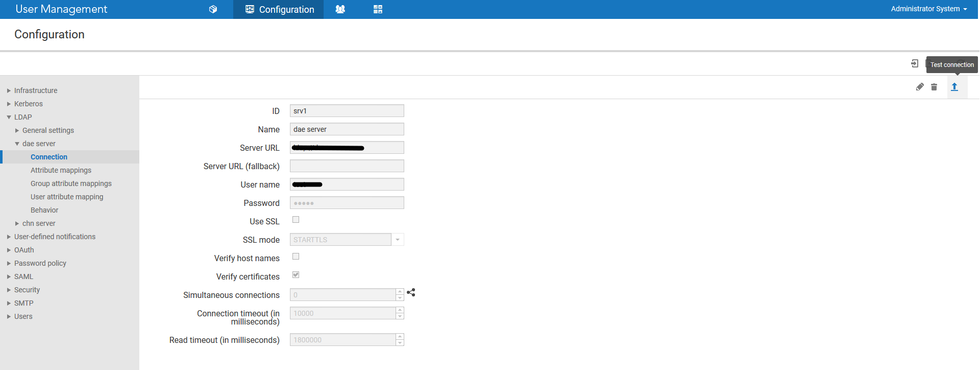This screenshot has height=370, width=980.
Task: Toggle the Use SSL checkbox
Action: coord(296,220)
